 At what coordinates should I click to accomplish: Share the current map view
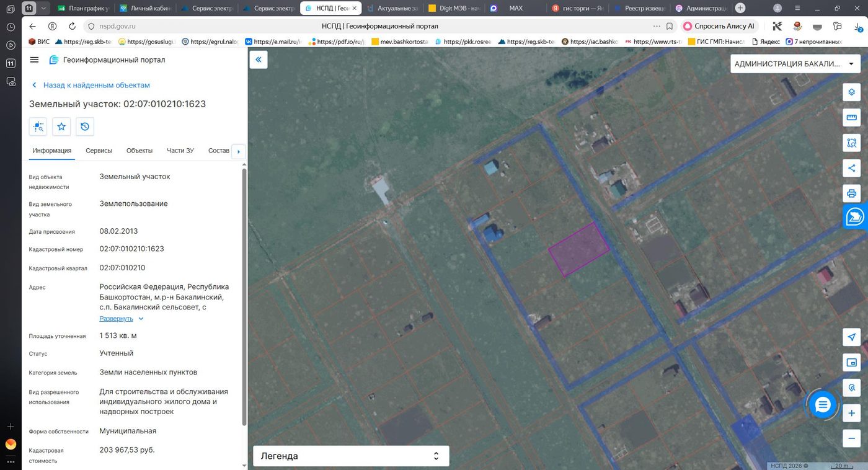(x=851, y=168)
